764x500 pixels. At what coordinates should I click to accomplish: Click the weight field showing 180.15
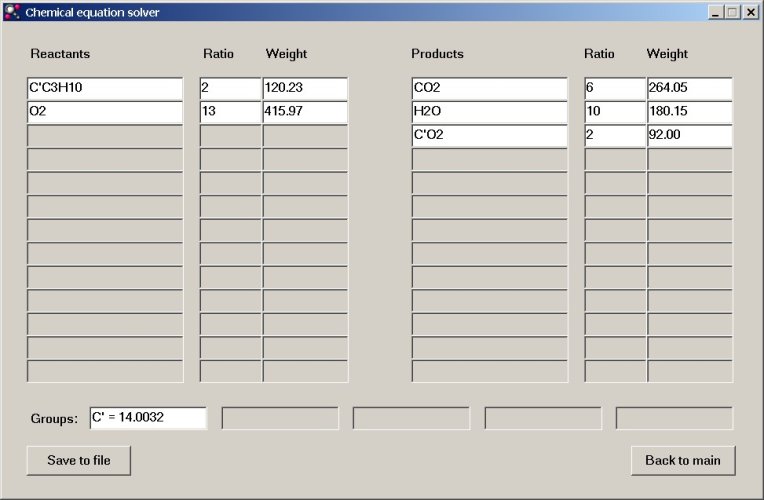click(689, 111)
